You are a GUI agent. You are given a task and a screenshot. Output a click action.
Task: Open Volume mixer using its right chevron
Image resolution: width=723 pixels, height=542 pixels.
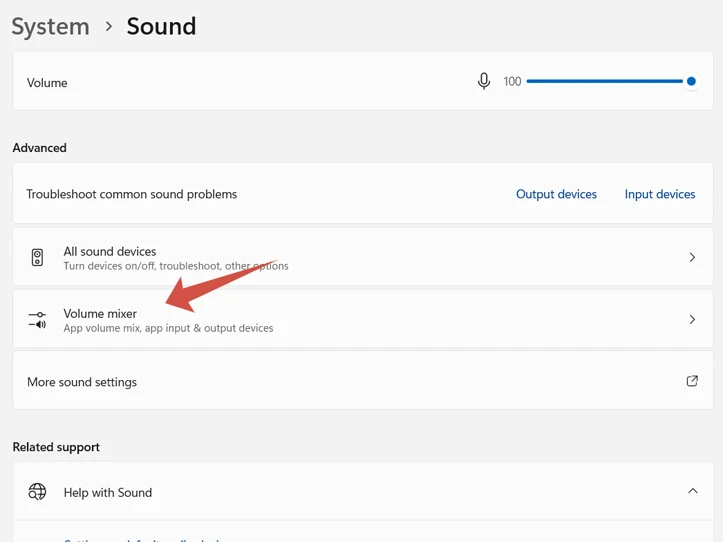coord(692,320)
